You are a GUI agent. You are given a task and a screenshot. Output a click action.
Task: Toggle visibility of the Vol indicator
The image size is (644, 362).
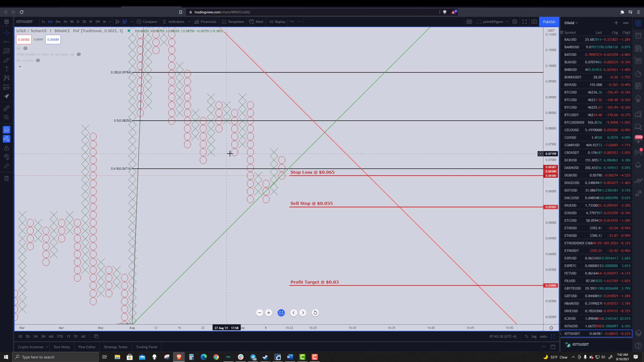tap(25, 48)
